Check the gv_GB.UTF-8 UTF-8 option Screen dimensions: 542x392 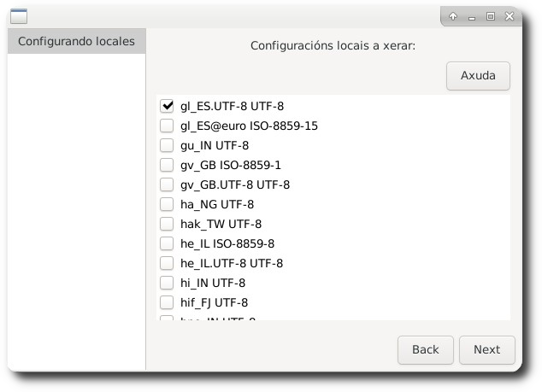point(167,184)
